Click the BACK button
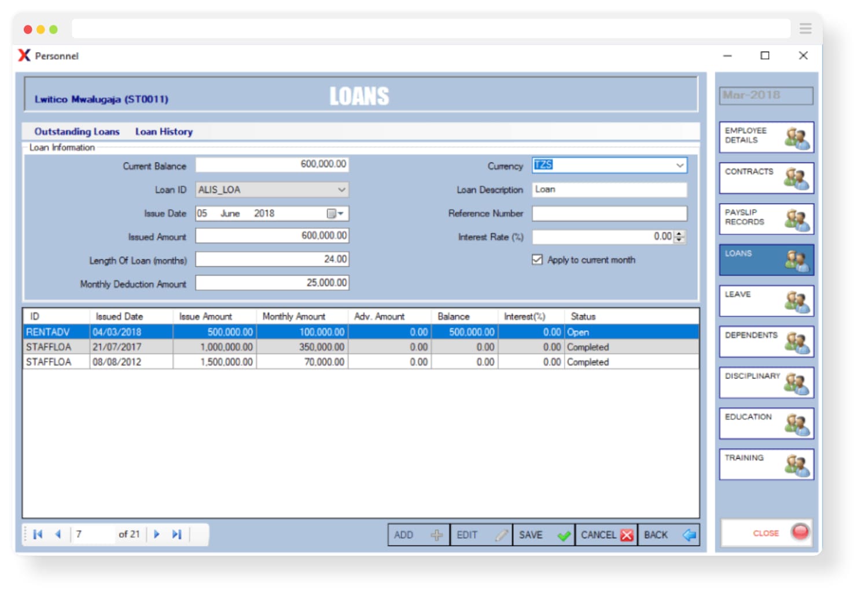 click(x=669, y=535)
